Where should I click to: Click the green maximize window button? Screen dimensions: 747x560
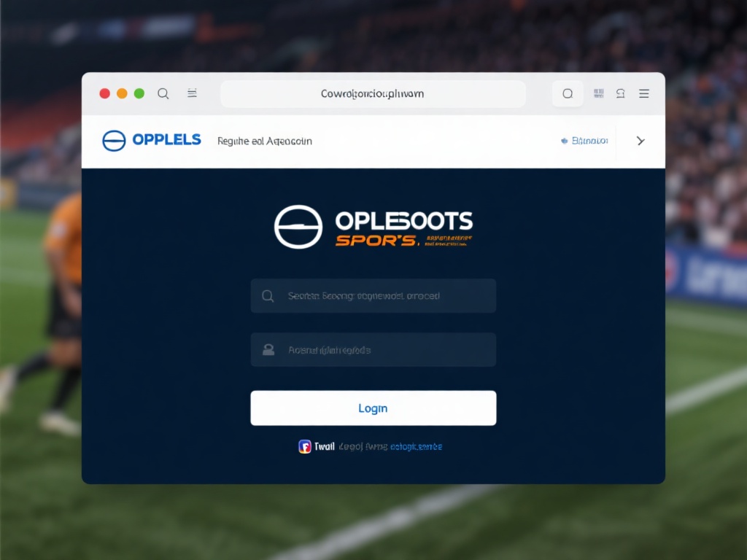coord(139,93)
